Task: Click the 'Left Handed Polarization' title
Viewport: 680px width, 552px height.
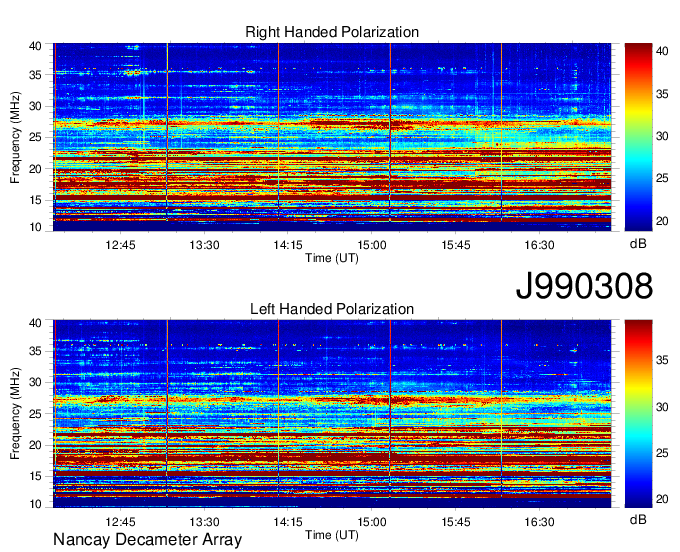Action: pyautogui.click(x=332, y=309)
